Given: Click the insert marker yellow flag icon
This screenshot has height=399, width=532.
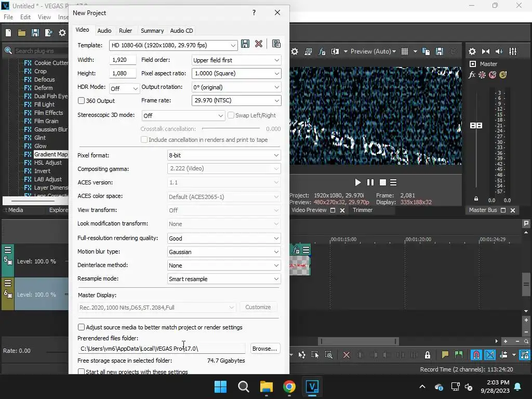Looking at the screenshot, I should (x=445, y=355).
